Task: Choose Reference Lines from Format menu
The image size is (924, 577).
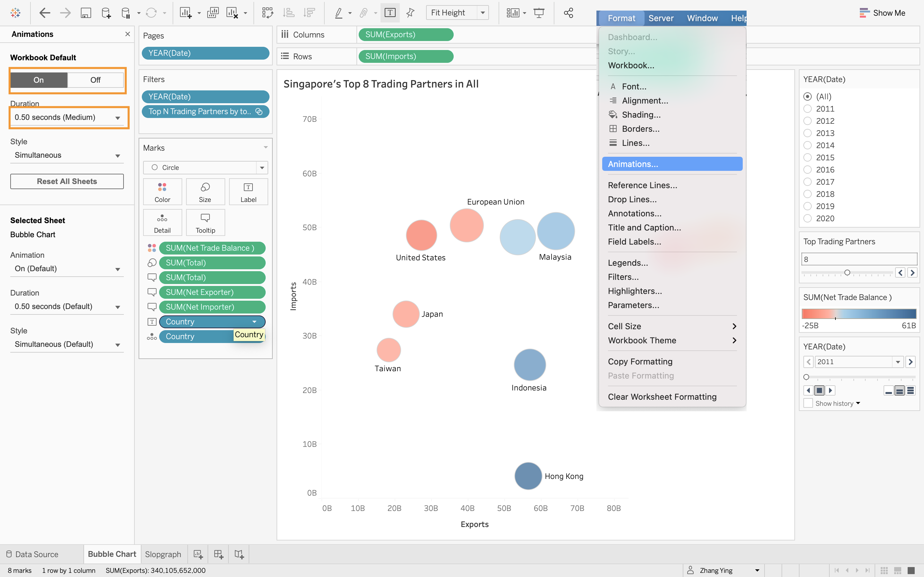Action: point(642,185)
